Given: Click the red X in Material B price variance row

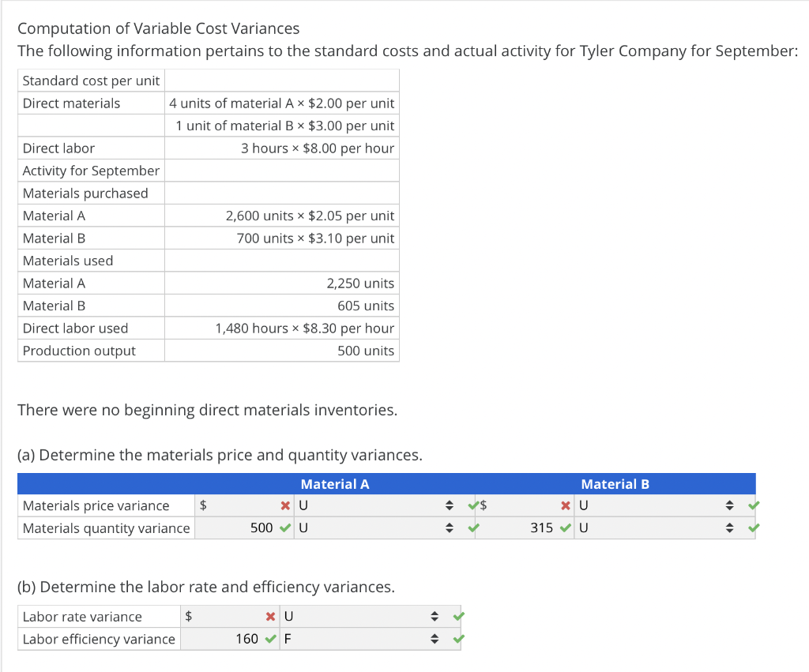Looking at the screenshot, I should point(565,505).
